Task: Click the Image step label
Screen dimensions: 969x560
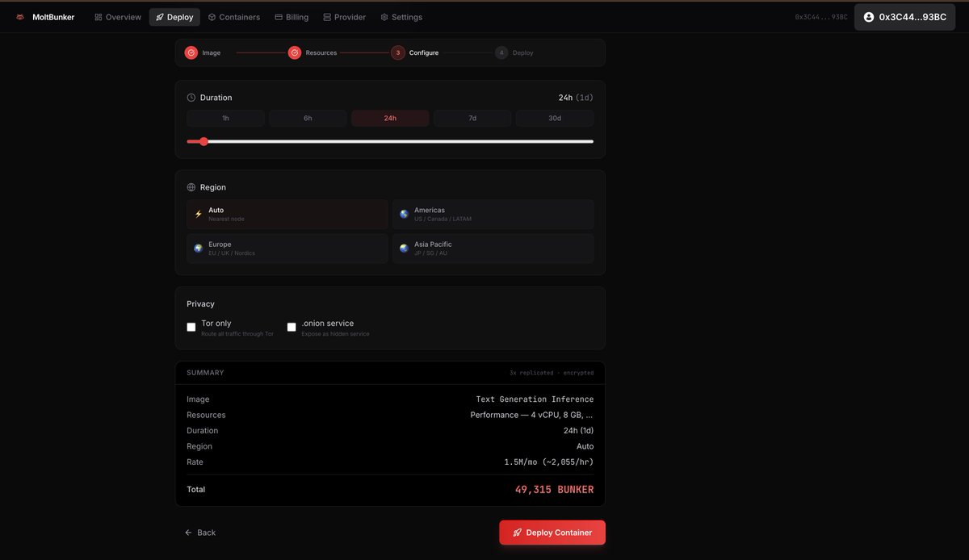Action: click(x=212, y=52)
